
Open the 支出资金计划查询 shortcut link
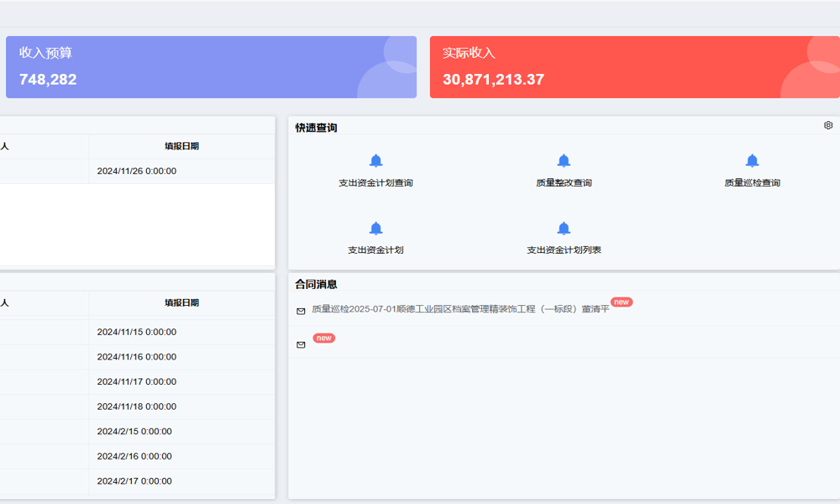(x=375, y=183)
